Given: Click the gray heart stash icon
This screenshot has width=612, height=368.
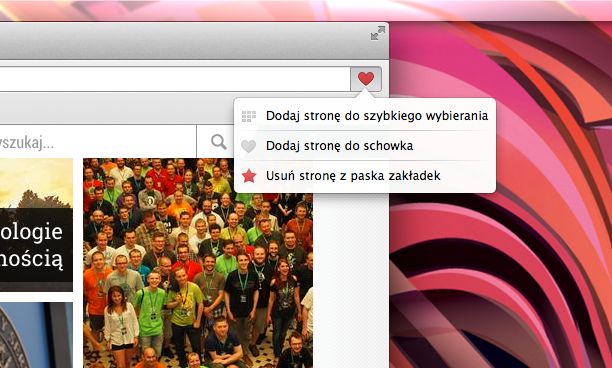Looking at the screenshot, I should coord(249,146).
